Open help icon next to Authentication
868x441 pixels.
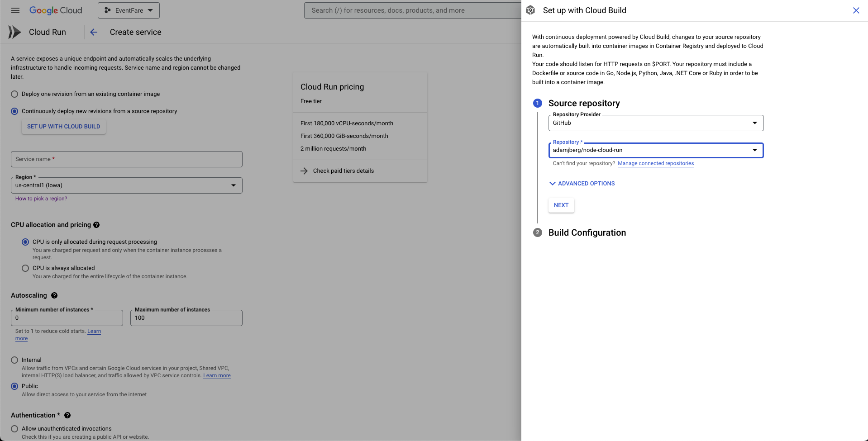67,415
